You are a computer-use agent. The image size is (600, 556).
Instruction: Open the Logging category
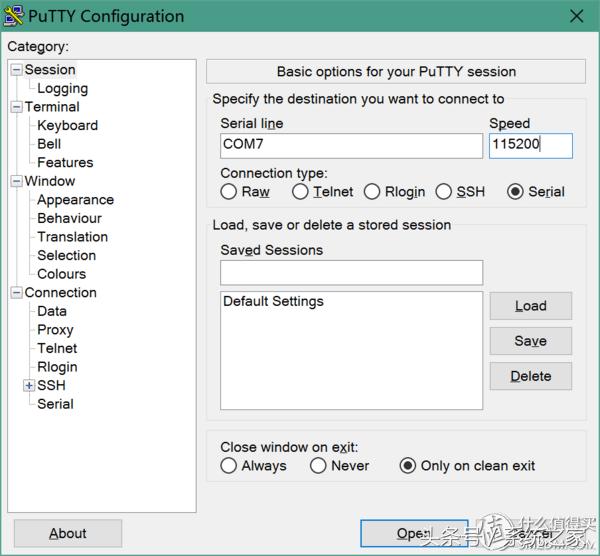pyautogui.click(x=63, y=88)
